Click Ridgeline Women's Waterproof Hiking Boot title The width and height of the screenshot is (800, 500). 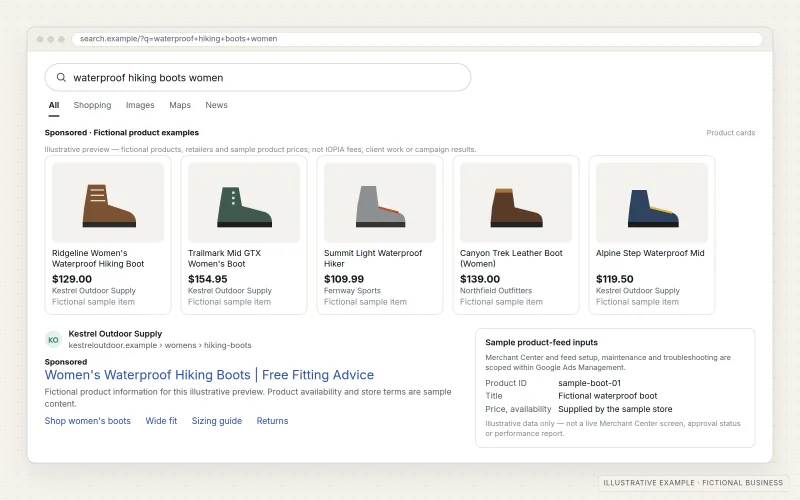coord(98,259)
